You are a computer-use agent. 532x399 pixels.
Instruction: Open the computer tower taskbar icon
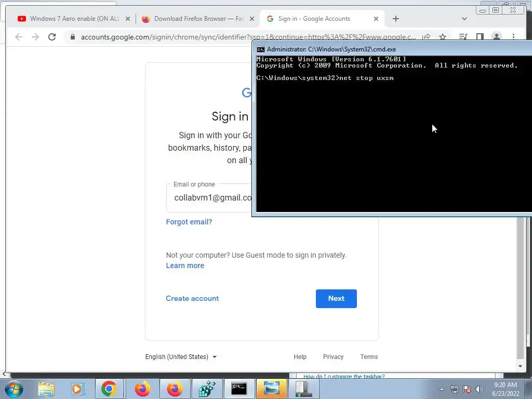[303, 389]
